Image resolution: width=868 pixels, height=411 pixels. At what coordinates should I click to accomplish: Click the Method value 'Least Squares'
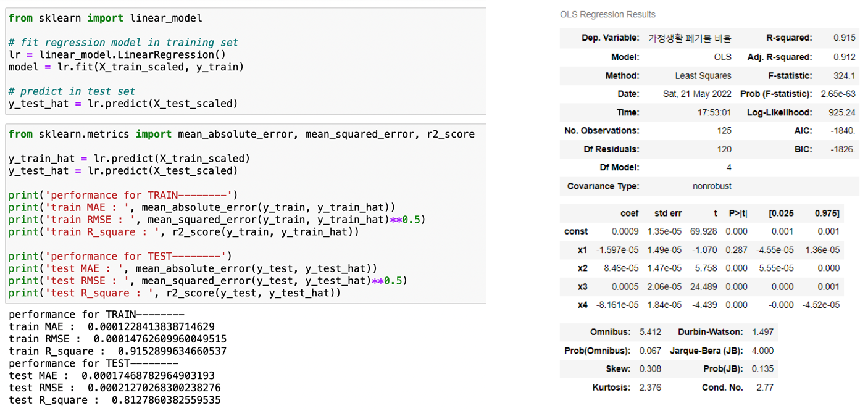[x=703, y=75]
